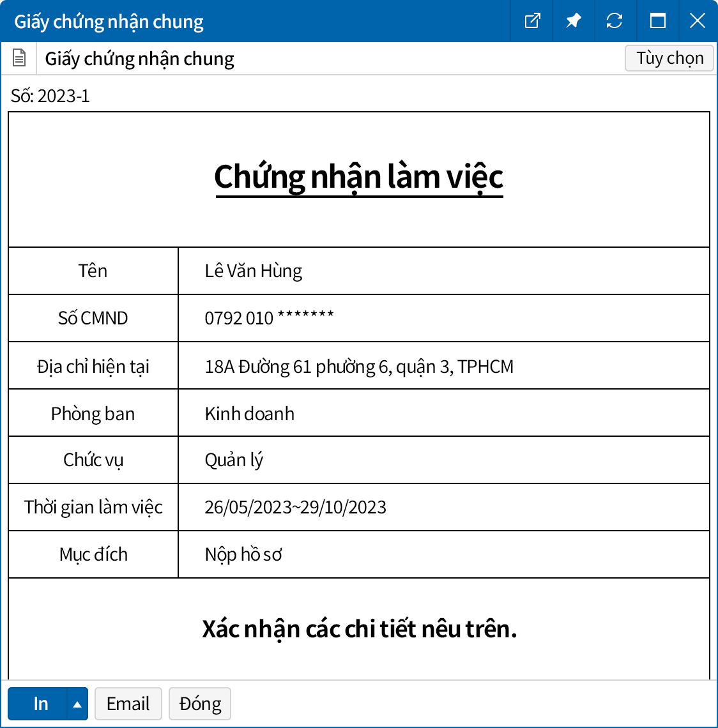Click the Quản lý position value
The image size is (718, 728).
click(x=234, y=460)
